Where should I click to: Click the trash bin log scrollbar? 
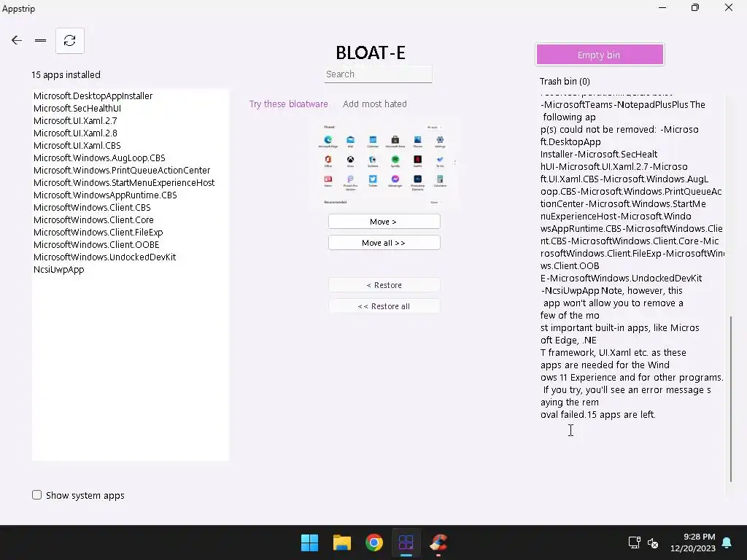coord(730,399)
